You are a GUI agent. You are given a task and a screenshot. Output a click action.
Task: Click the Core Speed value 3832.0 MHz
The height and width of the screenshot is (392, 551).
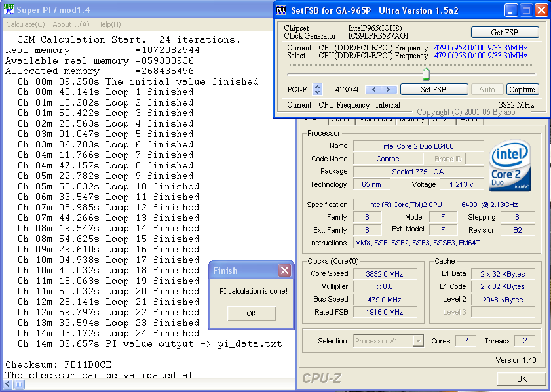point(385,274)
